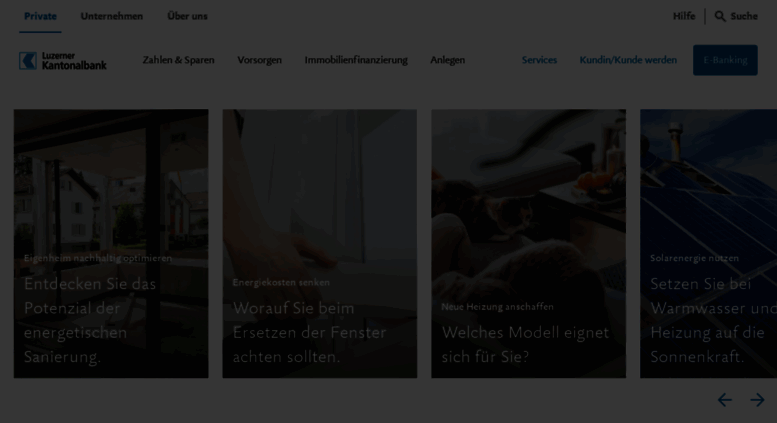Click the Luzerner Kantonalbank logo
The width and height of the screenshot is (777, 423).
(62, 60)
